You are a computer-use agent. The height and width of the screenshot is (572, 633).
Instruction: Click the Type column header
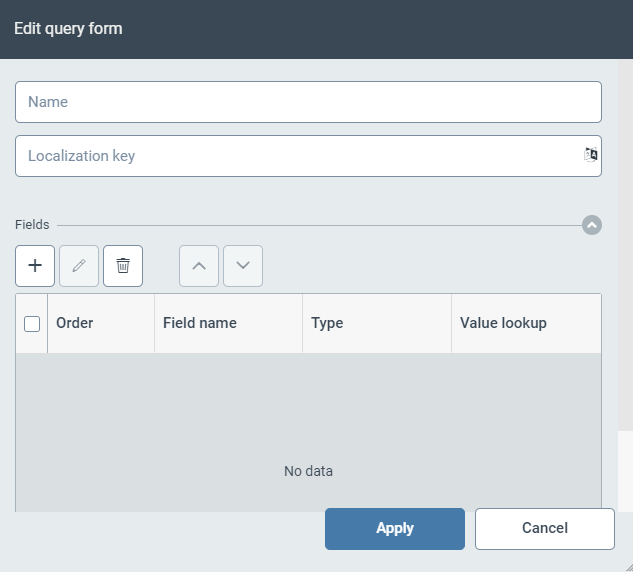coord(327,323)
